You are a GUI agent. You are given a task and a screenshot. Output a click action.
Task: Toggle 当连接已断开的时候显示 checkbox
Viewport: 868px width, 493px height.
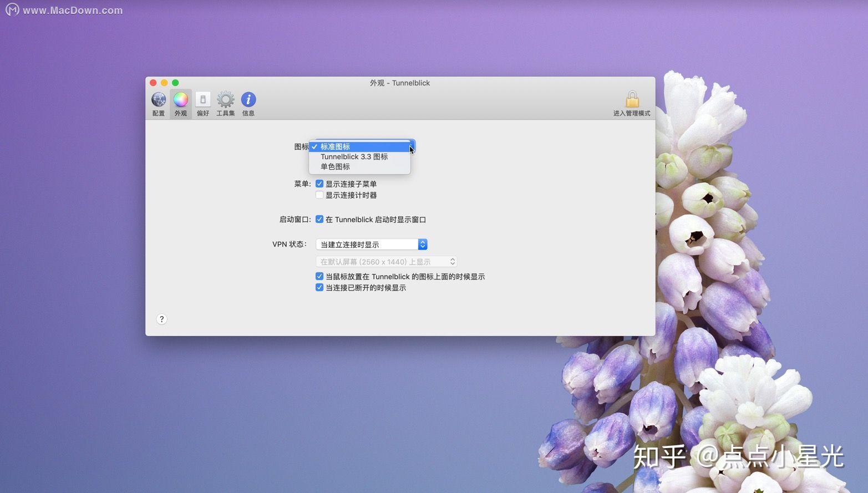coord(319,287)
